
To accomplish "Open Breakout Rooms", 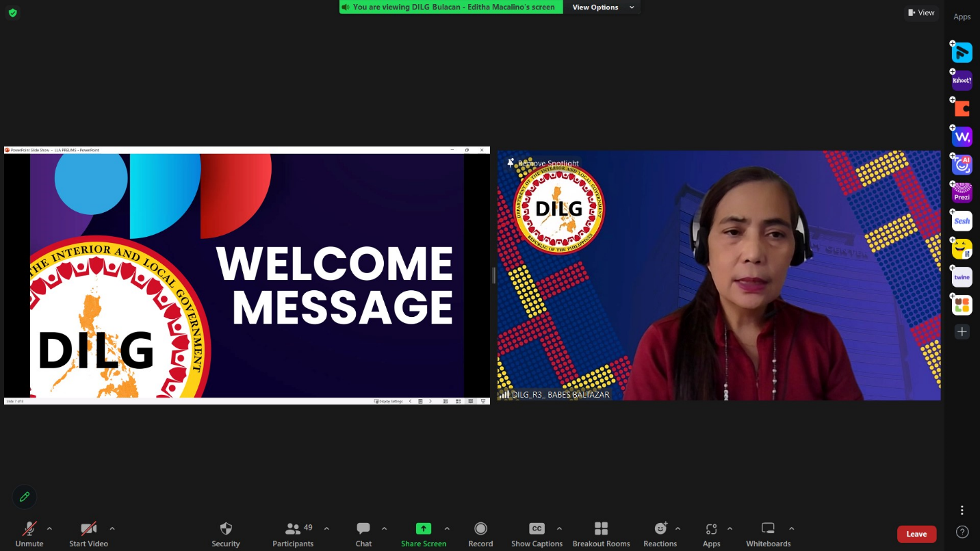I will tap(601, 534).
